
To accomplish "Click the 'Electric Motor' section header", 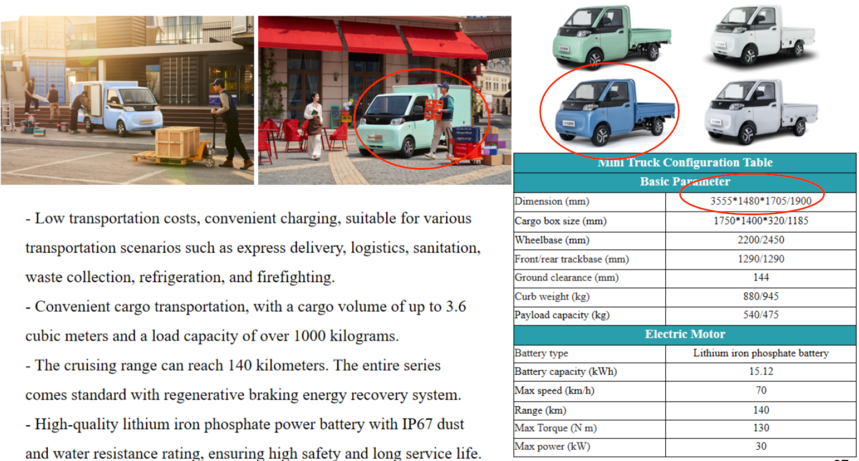I will click(x=685, y=334).
